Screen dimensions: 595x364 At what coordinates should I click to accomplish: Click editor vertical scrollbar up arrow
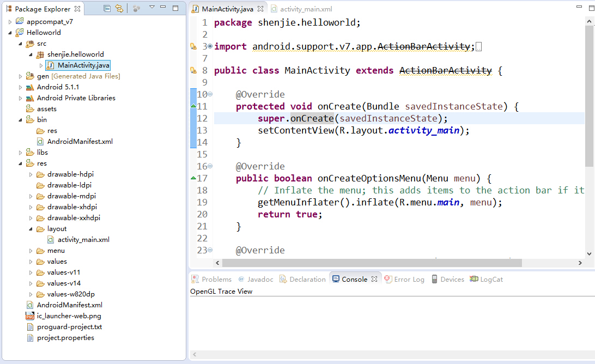coord(589,22)
